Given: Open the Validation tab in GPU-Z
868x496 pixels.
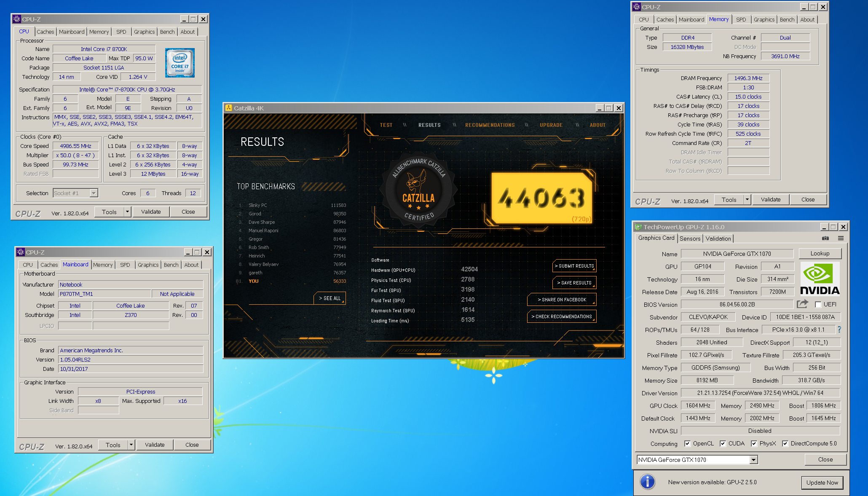Looking at the screenshot, I should 718,239.
